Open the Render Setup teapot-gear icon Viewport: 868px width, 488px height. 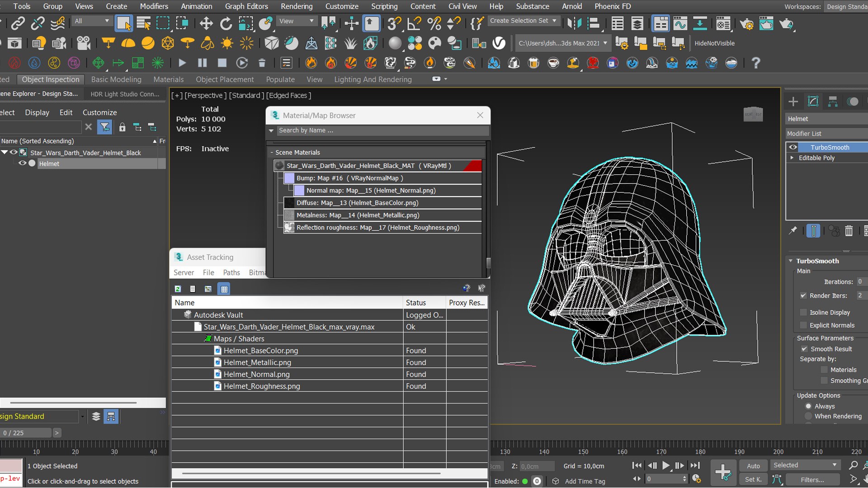pyautogui.click(x=746, y=23)
